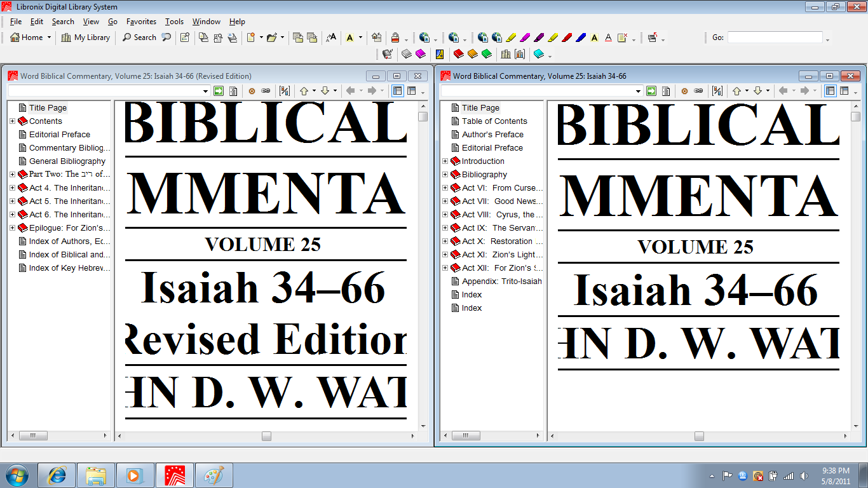Open the yellow highlight A dropdown arrow
The height and width of the screenshot is (488, 868).
[x=360, y=37]
